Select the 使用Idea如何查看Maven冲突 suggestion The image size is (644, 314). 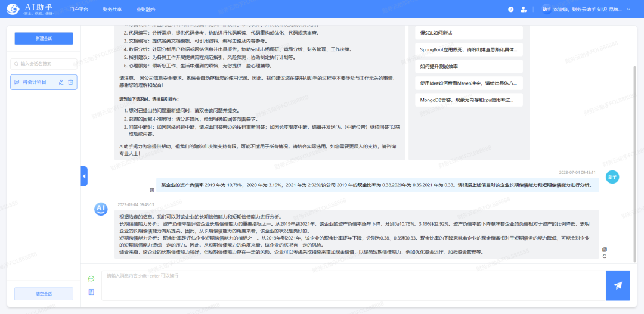[x=469, y=83]
